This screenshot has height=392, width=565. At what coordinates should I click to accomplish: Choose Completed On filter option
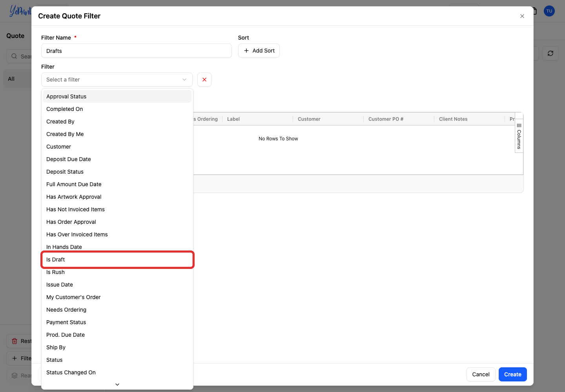click(x=117, y=109)
